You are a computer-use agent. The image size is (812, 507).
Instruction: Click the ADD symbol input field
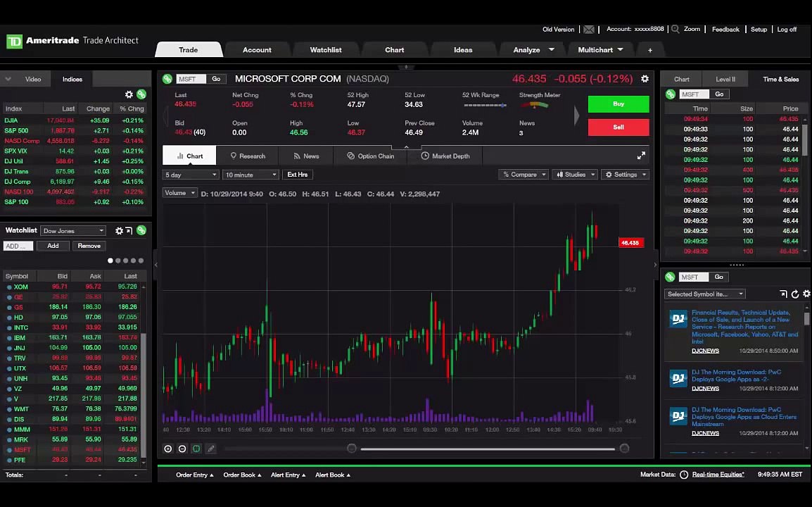(x=18, y=246)
